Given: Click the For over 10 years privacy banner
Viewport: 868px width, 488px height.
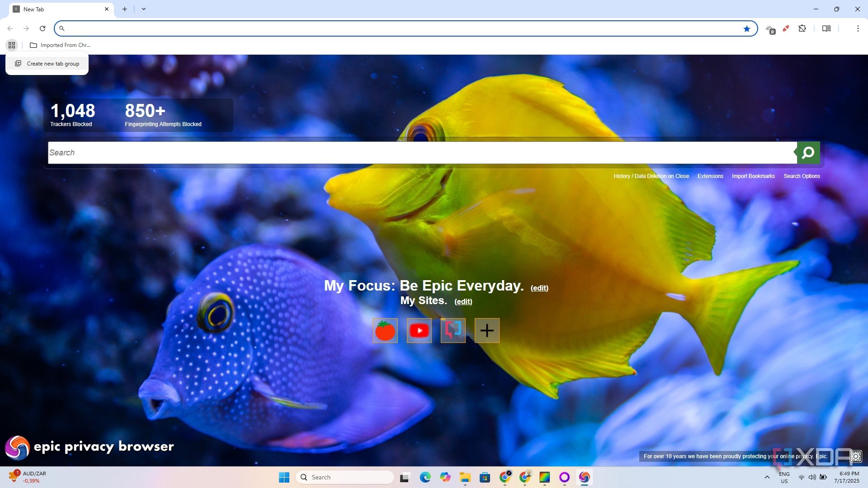Looking at the screenshot, I should click(x=735, y=456).
